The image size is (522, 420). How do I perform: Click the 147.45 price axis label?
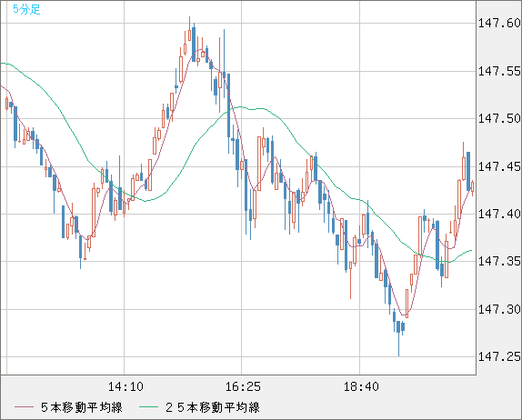pos(499,166)
